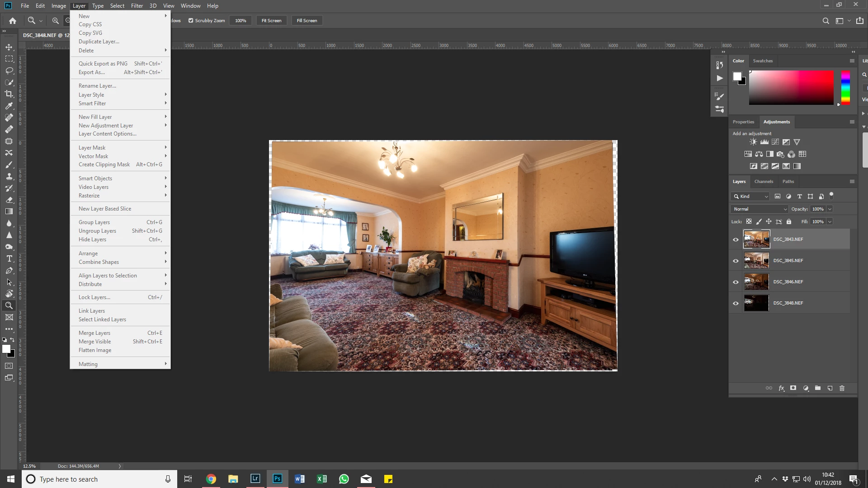
Task: Select the Move tool
Action: (x=9, y=47)
